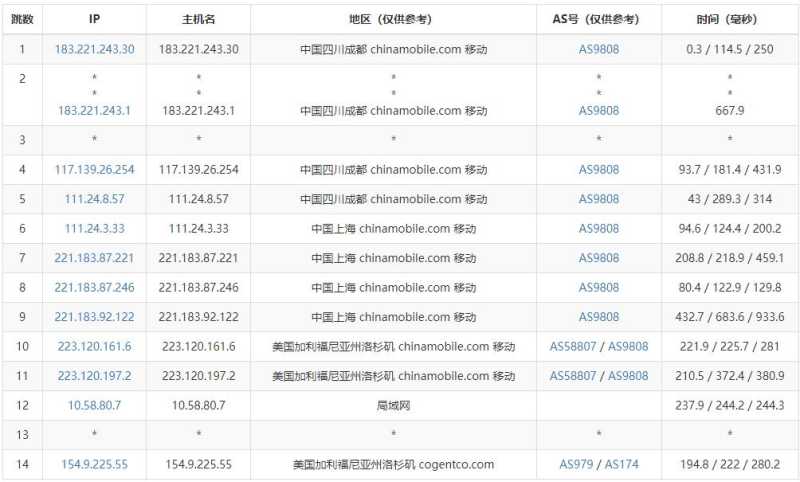Image resolution: width=800 pixels, height=482 pixels.
Task: Select region cell containing cogentco.com
Action: pyautogui.click(x=393, y=464)
